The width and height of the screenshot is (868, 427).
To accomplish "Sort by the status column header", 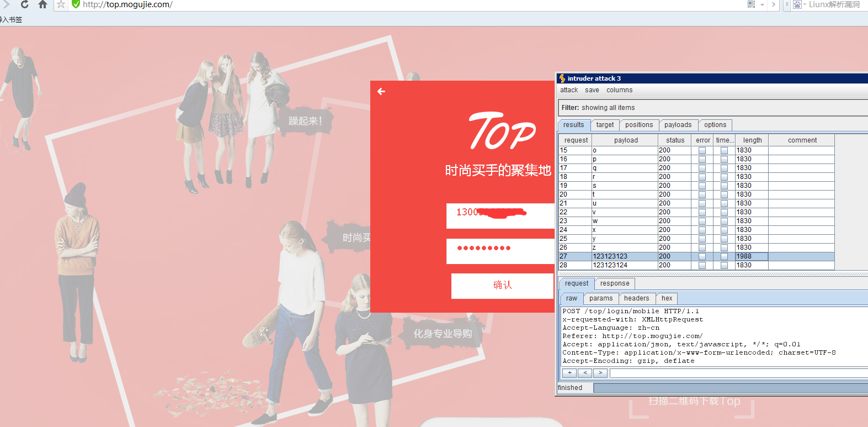I will pos(675,140).
